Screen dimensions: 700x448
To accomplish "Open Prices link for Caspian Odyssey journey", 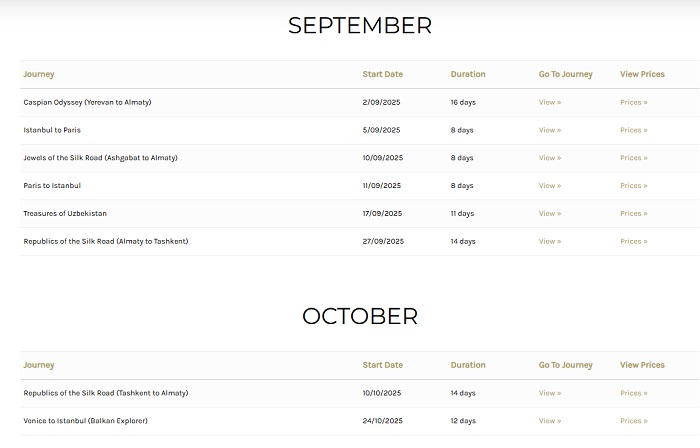I will point(633,102).
